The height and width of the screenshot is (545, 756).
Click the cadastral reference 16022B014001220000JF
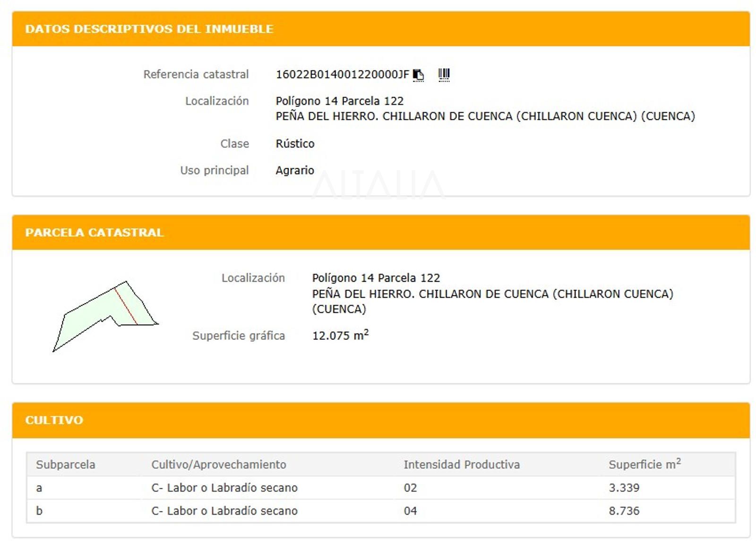point(342,75)
